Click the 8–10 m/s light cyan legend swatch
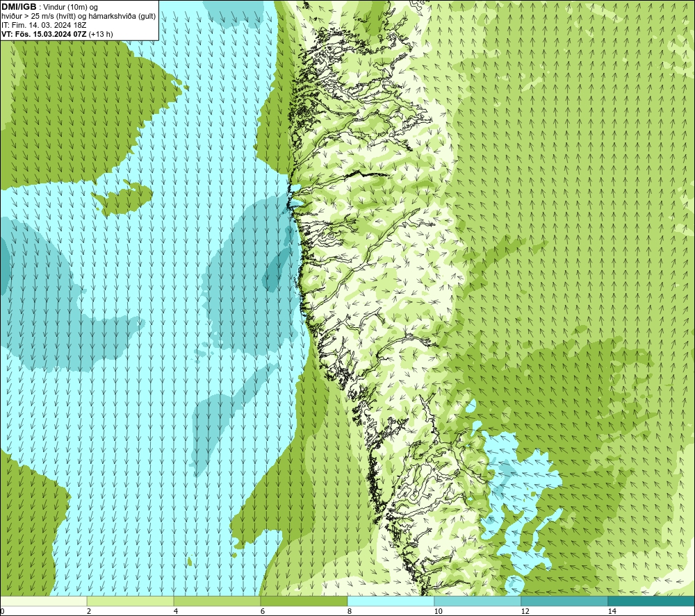 pyautogui.click(x=391, y=601)
